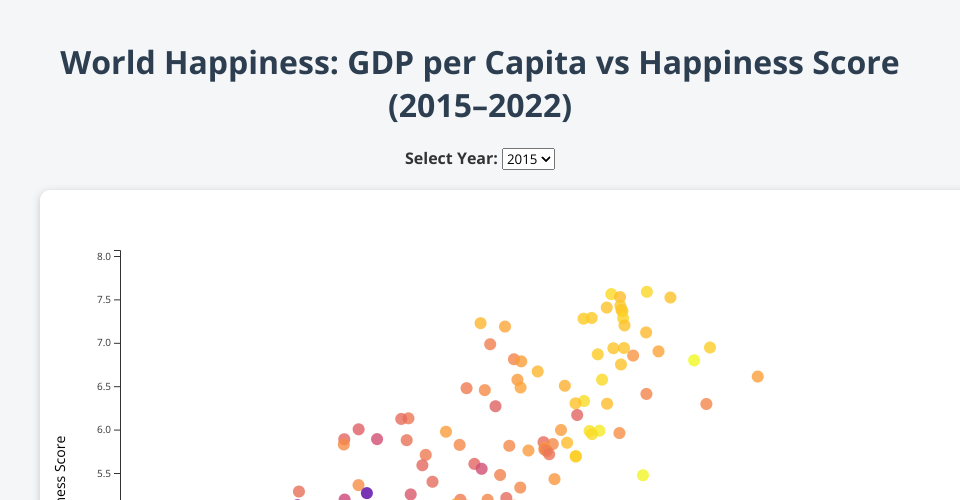This screenshot has height=500, width=960.
Task: Click the purple data point in the scatter plot
Action: click(x=367, y=493)
